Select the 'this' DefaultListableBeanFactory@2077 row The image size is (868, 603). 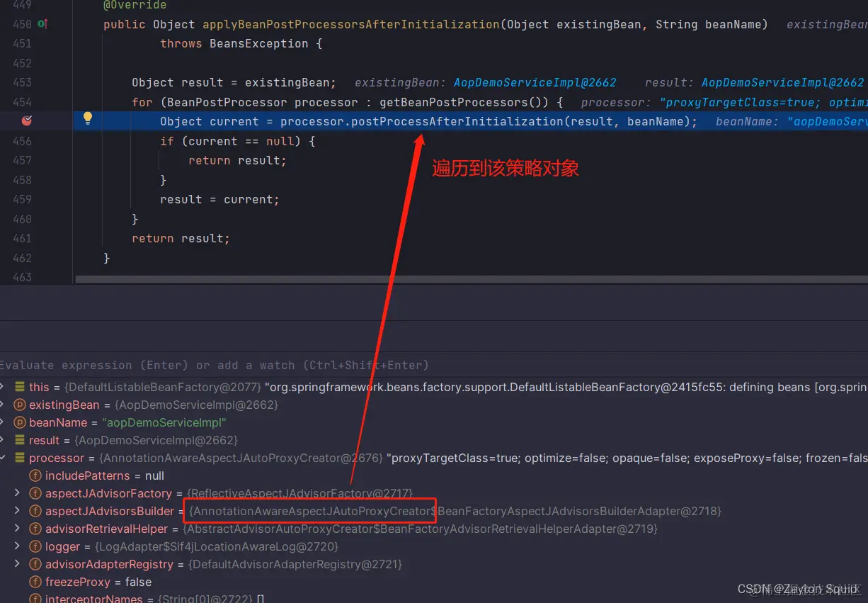point(434,387)
